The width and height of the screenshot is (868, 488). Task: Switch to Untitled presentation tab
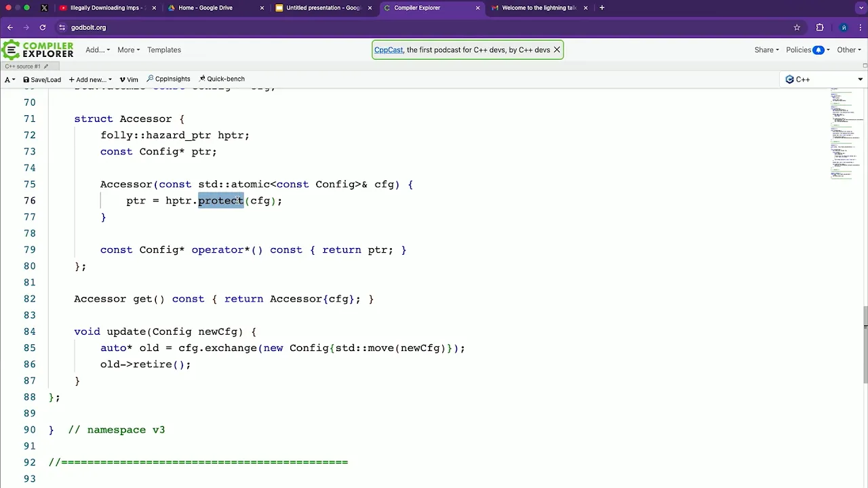click(323, 7)
